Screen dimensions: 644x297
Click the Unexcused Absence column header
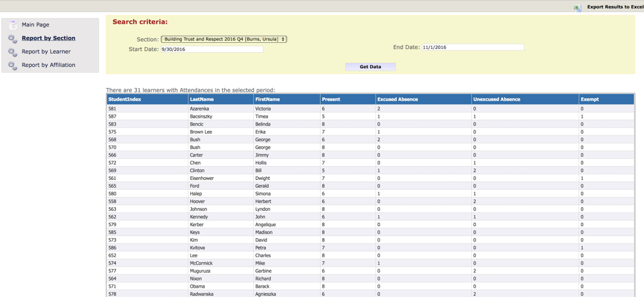(x=497, y=99)
